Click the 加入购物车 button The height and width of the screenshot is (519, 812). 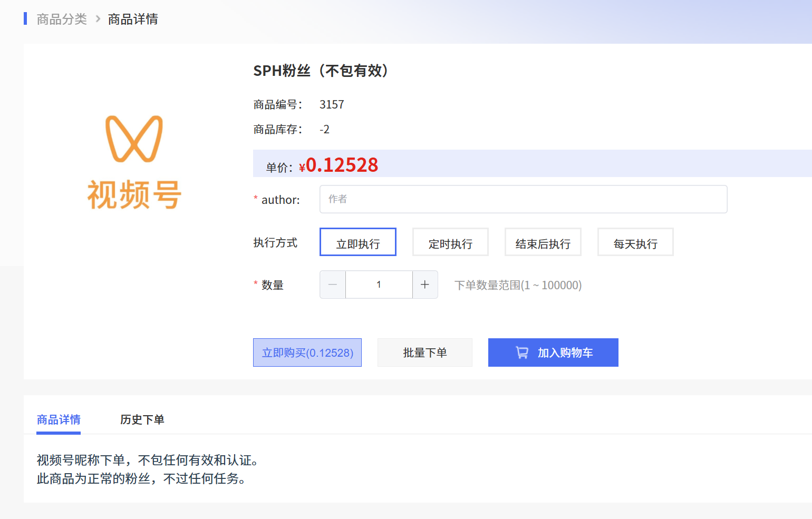pyautogui.click(x=553, y=352)
